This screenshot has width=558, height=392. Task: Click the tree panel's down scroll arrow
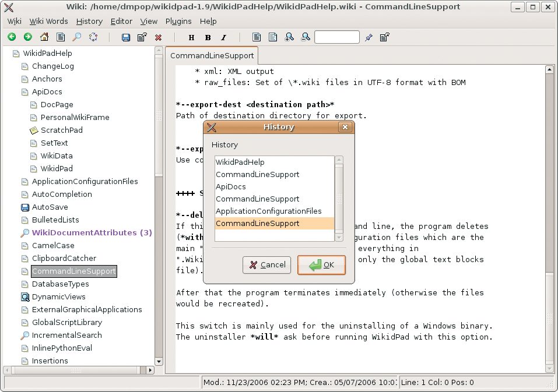point(159,362)
